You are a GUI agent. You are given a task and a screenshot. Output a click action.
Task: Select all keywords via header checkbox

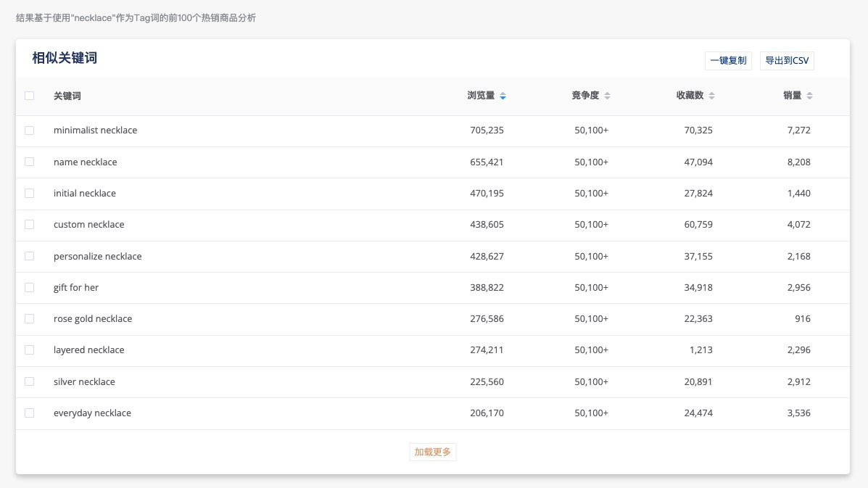point(30,95)
